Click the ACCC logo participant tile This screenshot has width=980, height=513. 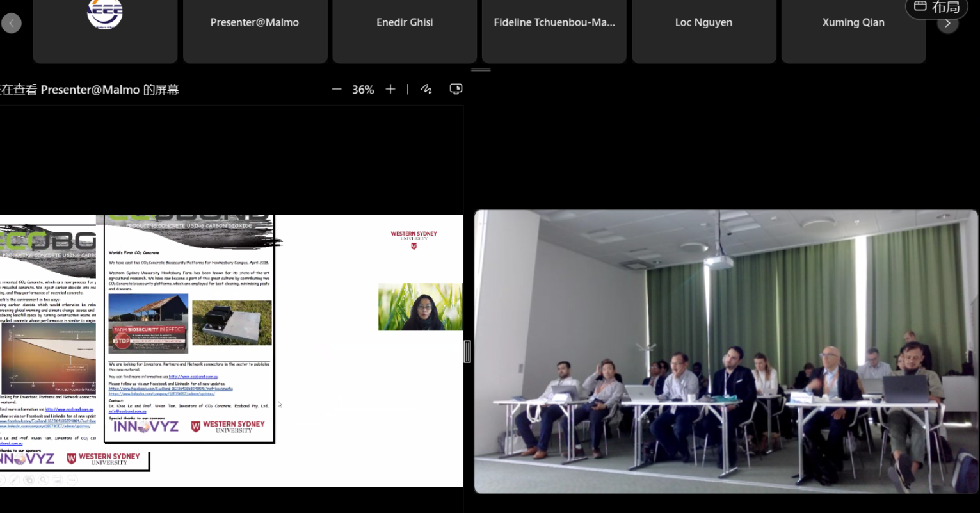[105, 26]
